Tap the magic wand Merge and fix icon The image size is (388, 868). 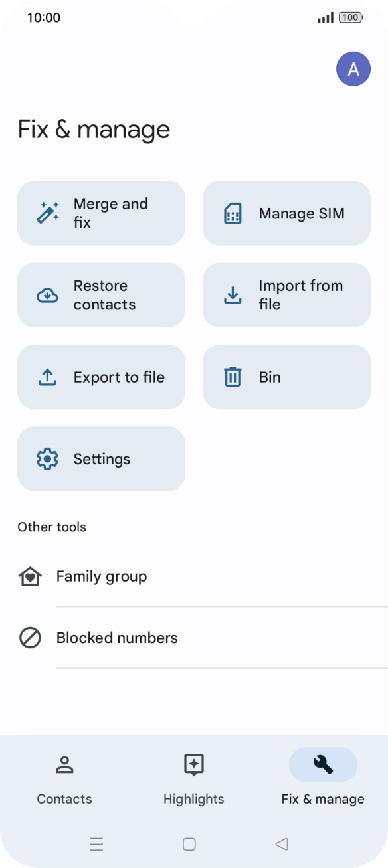48,213
